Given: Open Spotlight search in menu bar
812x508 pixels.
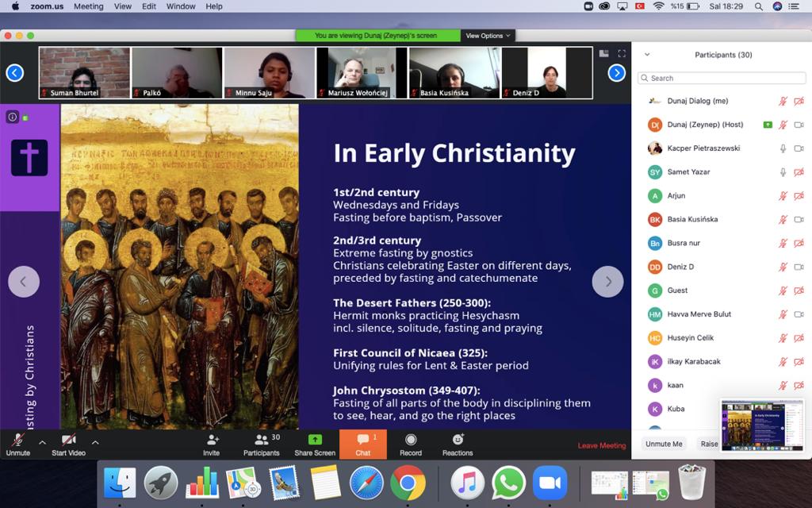Looking at the screenshot, I should pos(759,6).
